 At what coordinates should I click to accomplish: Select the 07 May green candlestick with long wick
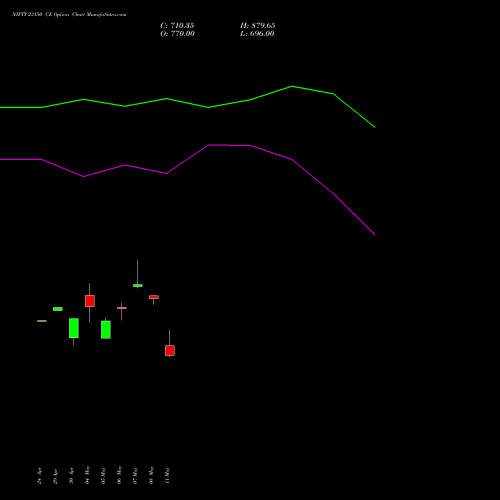point(138,285)
